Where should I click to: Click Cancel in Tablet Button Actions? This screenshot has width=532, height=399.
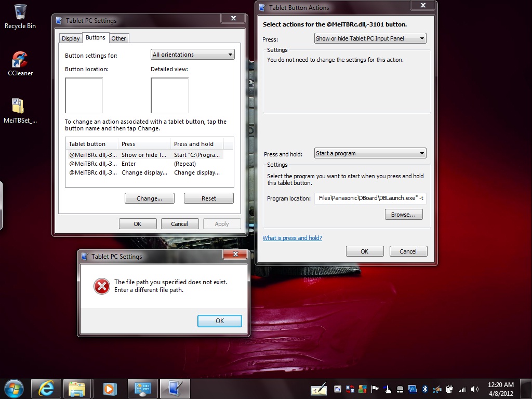408,251
